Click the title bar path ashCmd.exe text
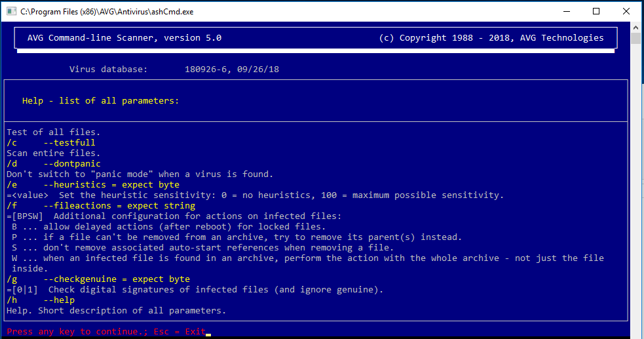This screenshot has width=644, height=339. [x=107, y=12]
